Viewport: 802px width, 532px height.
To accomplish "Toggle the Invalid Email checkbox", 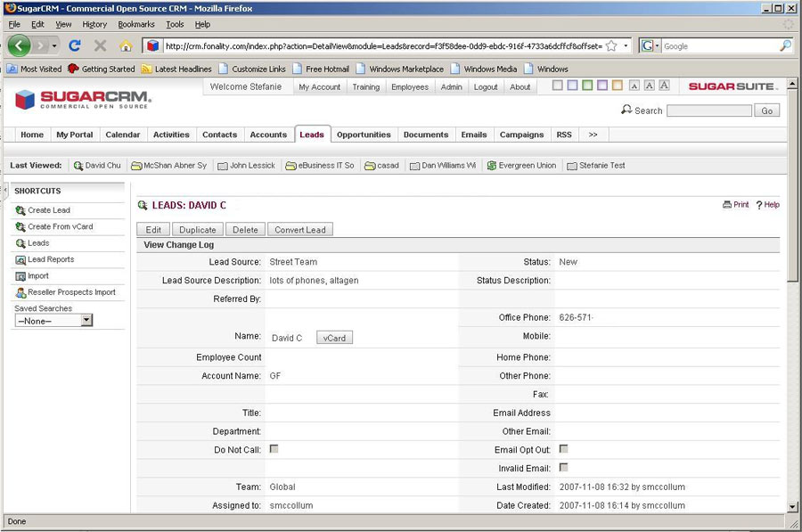I will [563, 468].
